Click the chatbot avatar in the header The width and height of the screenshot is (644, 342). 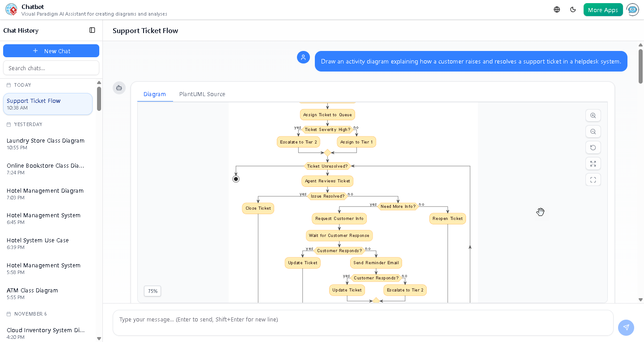(x=633, y=9)
